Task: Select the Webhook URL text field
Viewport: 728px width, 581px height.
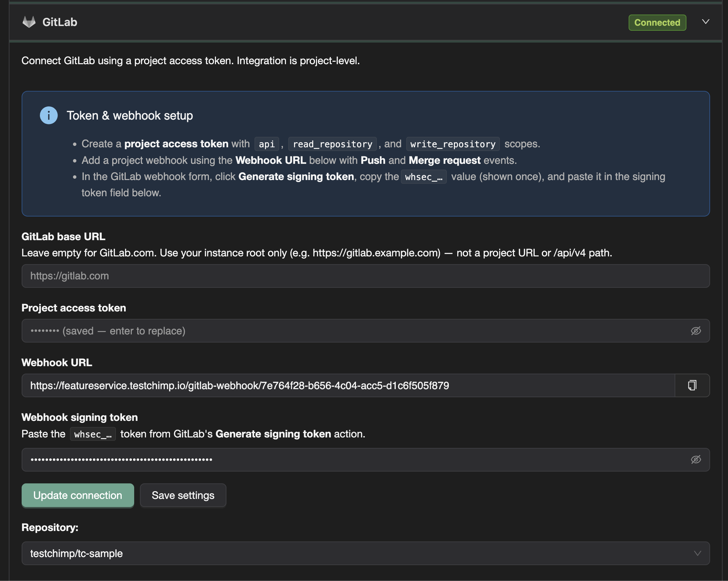Action: [348, 385]
